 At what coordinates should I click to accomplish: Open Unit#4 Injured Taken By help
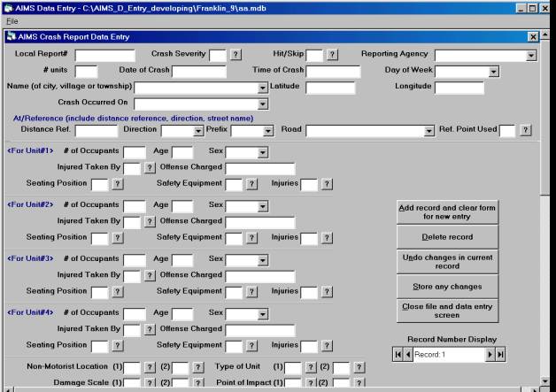(150, 329)
